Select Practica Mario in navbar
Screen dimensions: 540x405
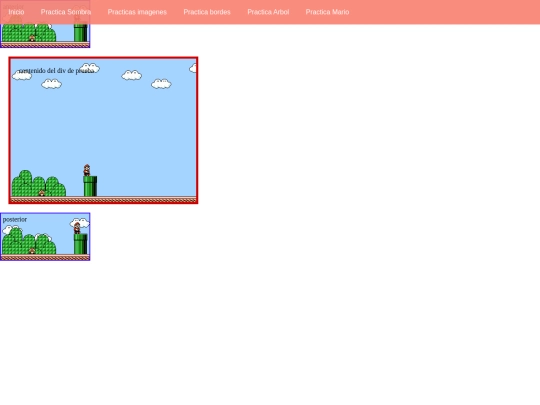[328, 12]
